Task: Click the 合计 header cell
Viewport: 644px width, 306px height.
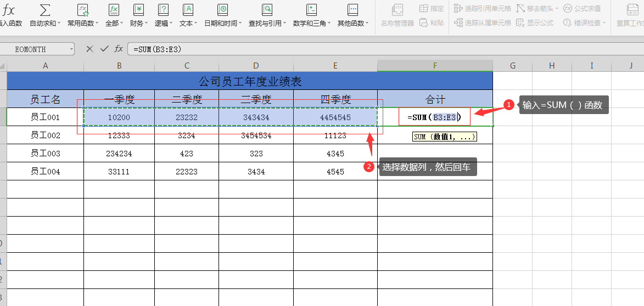Action: (x=435, y=99)
